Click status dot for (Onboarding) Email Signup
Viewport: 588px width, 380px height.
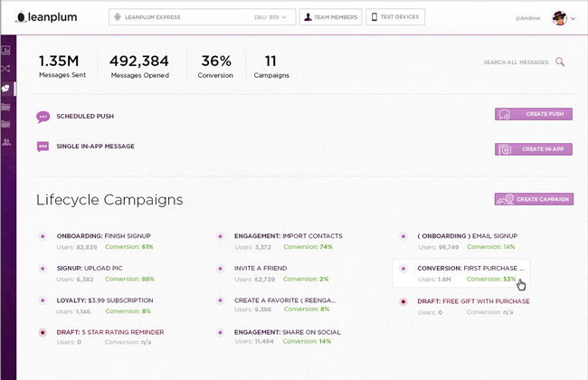(x=403, y=236)
